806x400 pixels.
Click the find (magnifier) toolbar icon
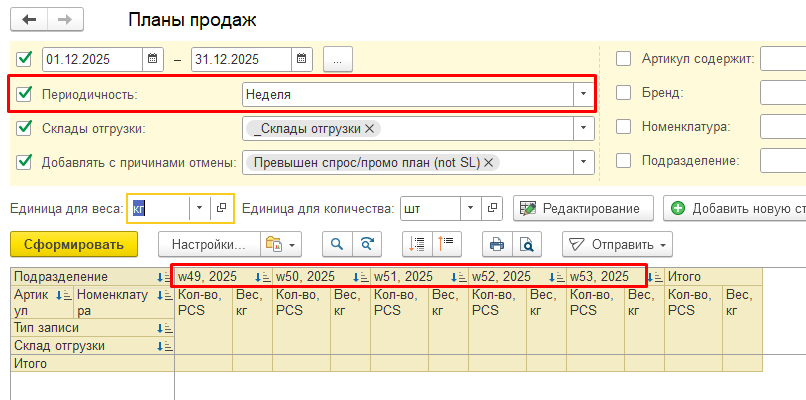[337, 243]
